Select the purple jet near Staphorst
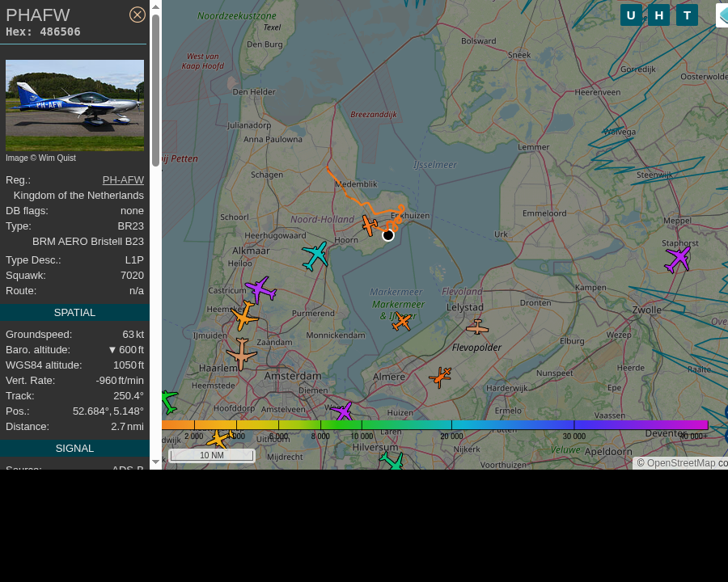The image size is (728, 582). click(x=678, y=259)
